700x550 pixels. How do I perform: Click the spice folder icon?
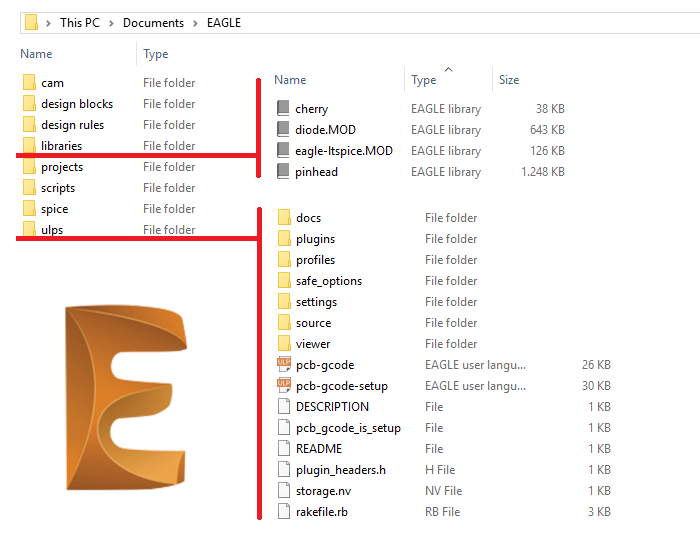(29, 208)
